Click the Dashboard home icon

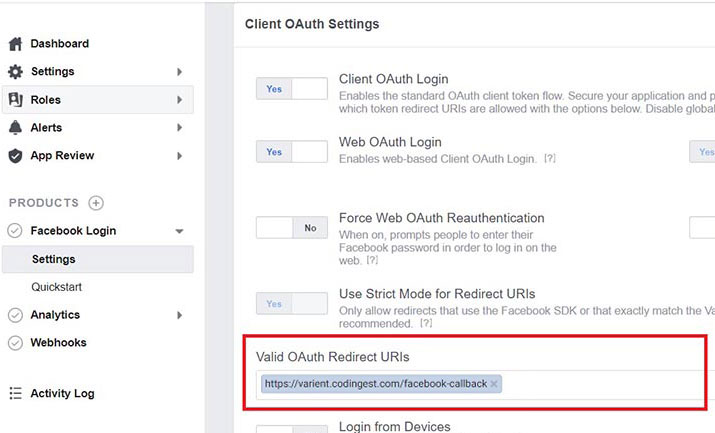tap(15, 44)
